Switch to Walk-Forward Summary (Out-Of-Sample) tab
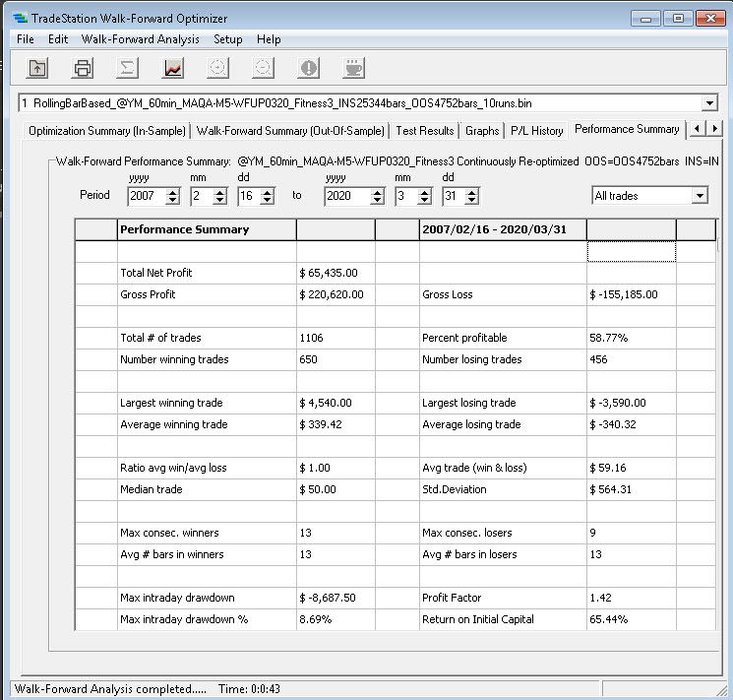This screenshot has height=700, width=733. [290, 131]
